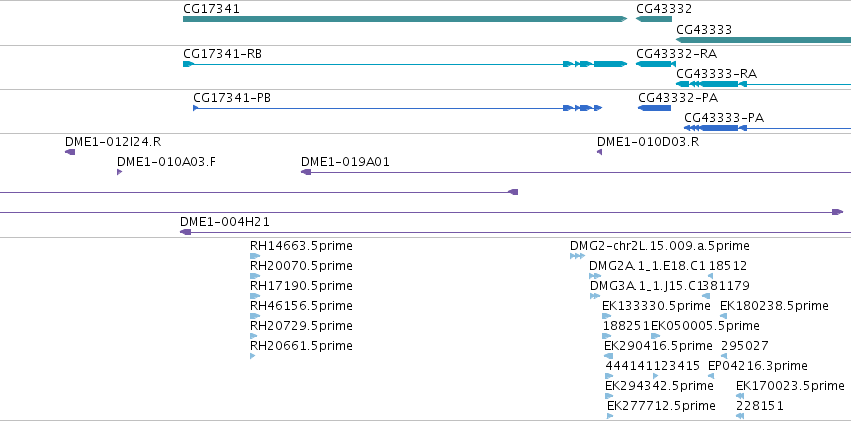Click the RH14663.5prime EST arrow
Viewport: 851px width, 421px height.
pos(255,256)
